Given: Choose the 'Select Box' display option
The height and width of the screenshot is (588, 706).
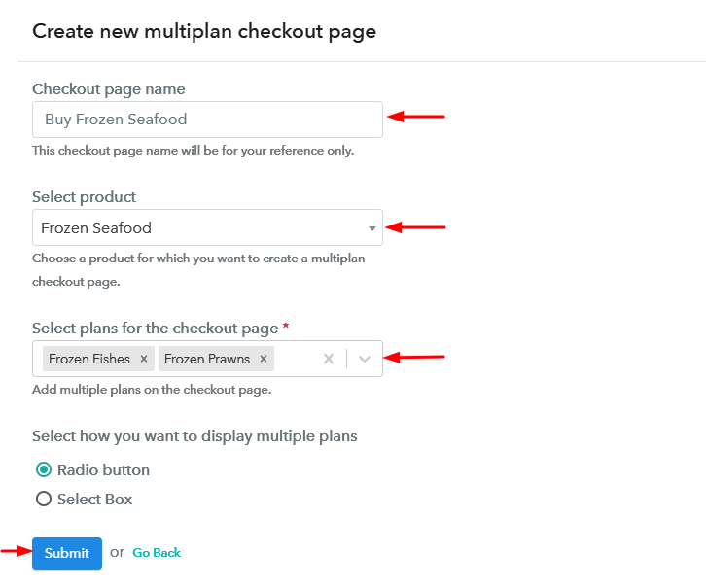Looking at the screenshot, I should click(44, 500).
